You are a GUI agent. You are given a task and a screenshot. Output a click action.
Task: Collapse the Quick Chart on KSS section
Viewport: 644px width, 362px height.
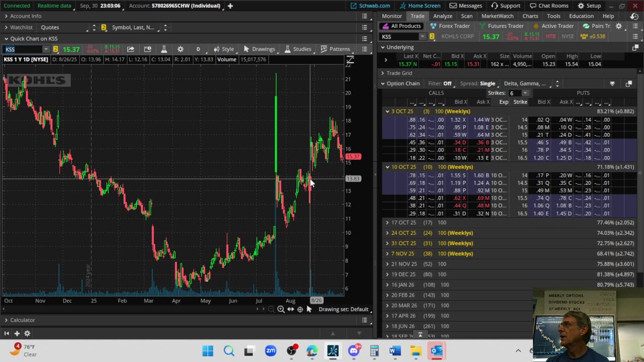pyautogui.click(x=6, y=39)
